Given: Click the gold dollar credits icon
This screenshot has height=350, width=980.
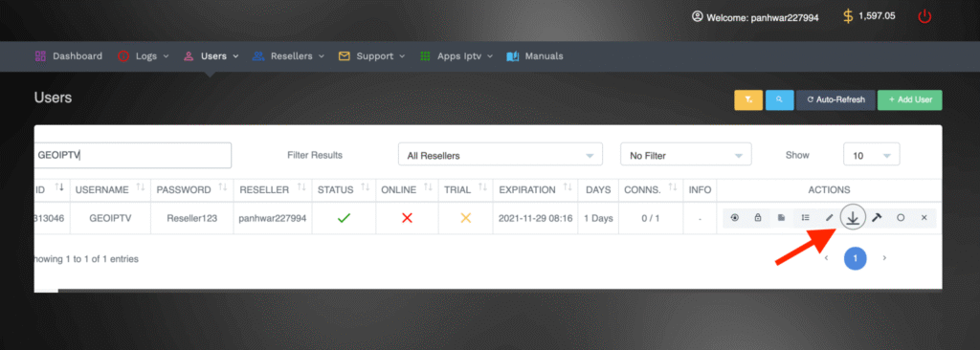Looking at the screenshot, I should [848, 16].
